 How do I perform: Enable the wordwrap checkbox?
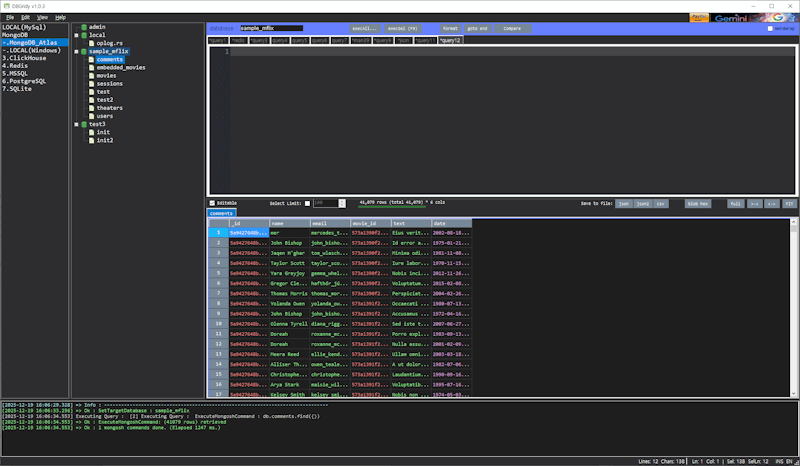tap(770, 29)
